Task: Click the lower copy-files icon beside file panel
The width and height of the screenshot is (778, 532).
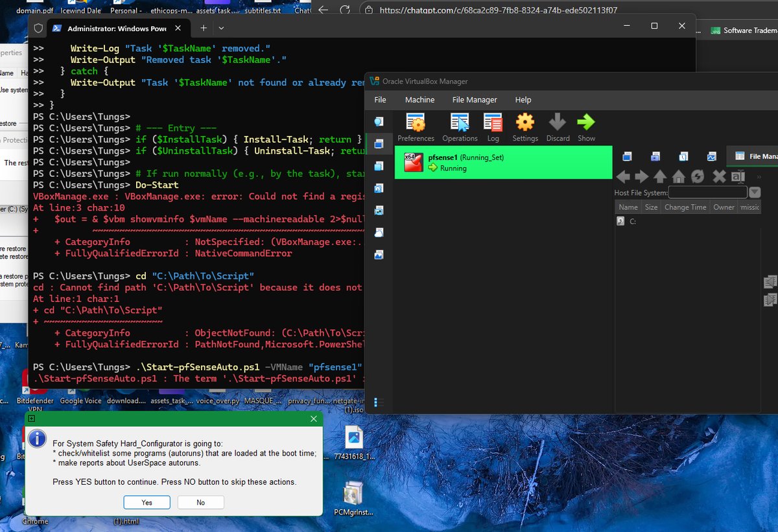Action: pos(770,300)
